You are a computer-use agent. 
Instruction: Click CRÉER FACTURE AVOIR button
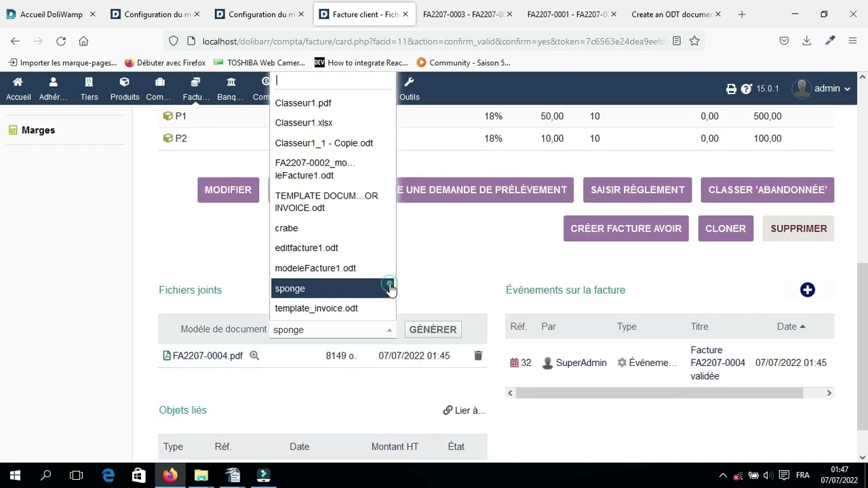626,228
